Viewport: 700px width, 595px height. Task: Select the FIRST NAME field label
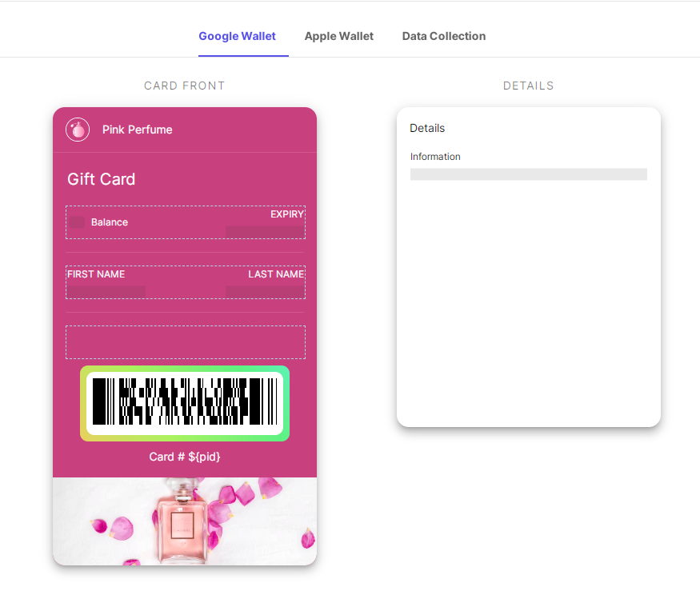tap(96, 274)
